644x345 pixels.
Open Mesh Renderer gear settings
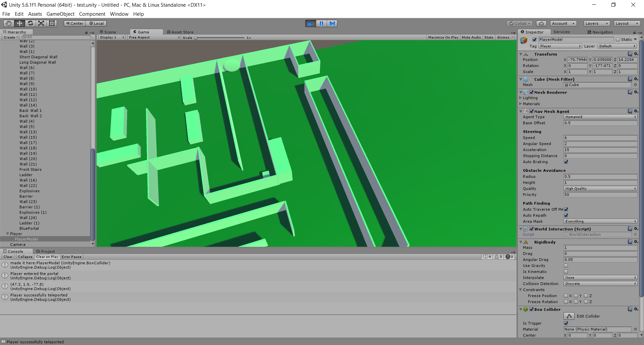click(636, 92)
